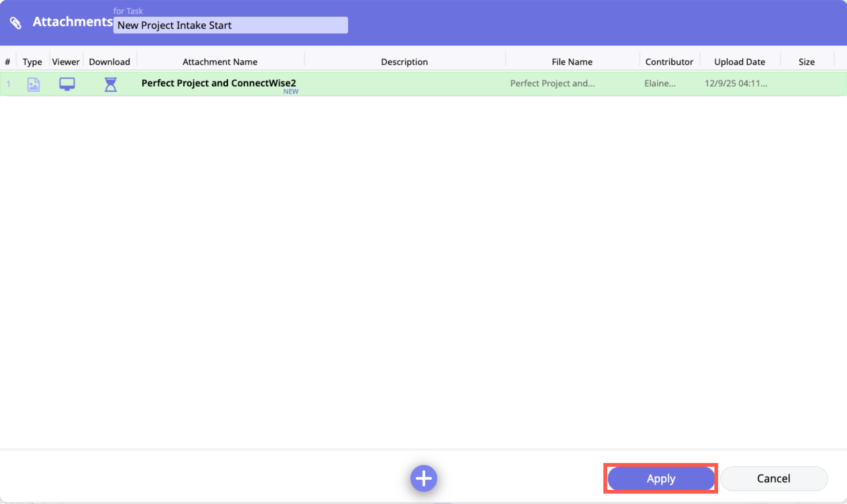Screen dimensions: 847x504
Task: Sort by Upload Date column header
Action: [x=739, y=62]
